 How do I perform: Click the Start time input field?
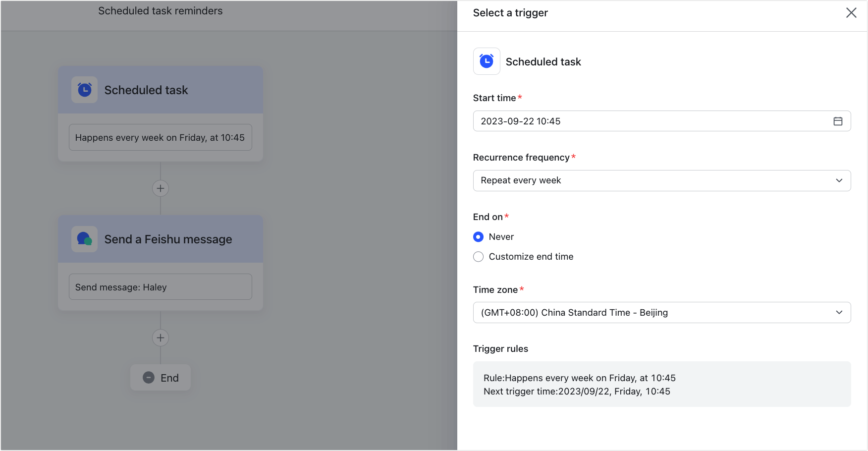[x=662, y=121]
